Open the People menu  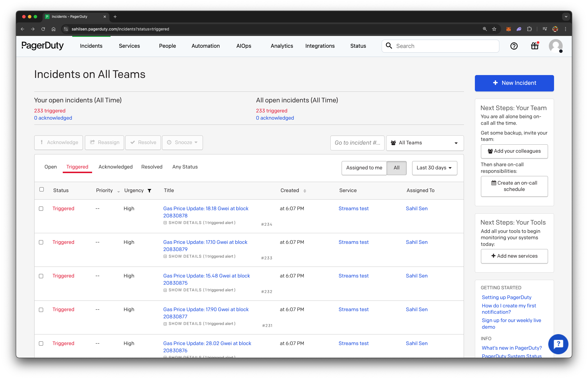[x=167, y=46]
